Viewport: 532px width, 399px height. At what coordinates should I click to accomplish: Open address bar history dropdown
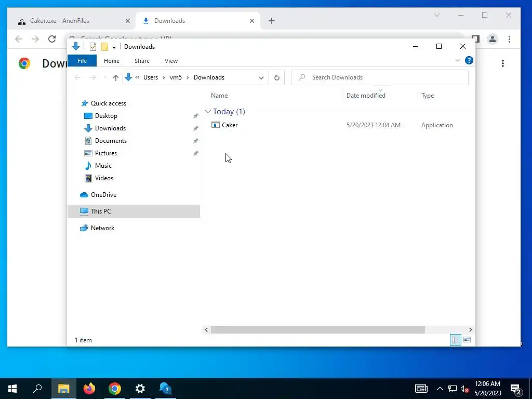pos(261,78)
